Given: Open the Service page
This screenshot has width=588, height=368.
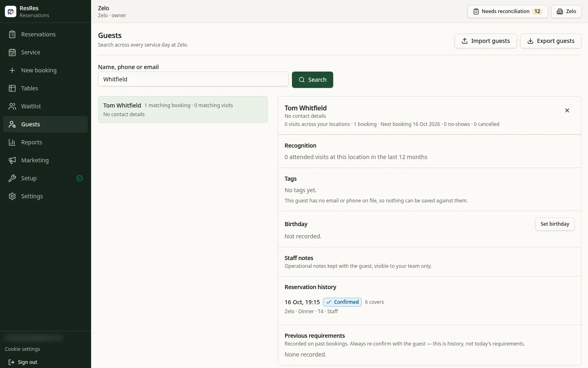Looking at the screenshot, I should pos(45,52).
